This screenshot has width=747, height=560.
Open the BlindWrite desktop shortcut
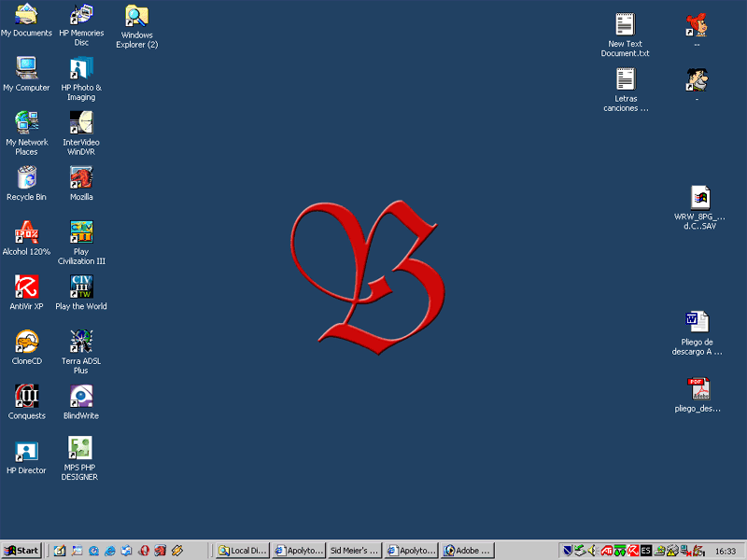[81, 396]
